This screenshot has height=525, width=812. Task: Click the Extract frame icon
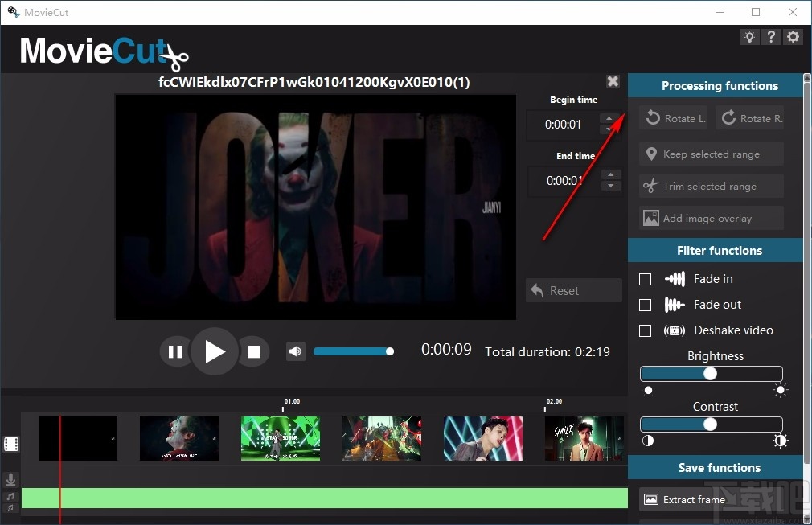pos(653,499)
